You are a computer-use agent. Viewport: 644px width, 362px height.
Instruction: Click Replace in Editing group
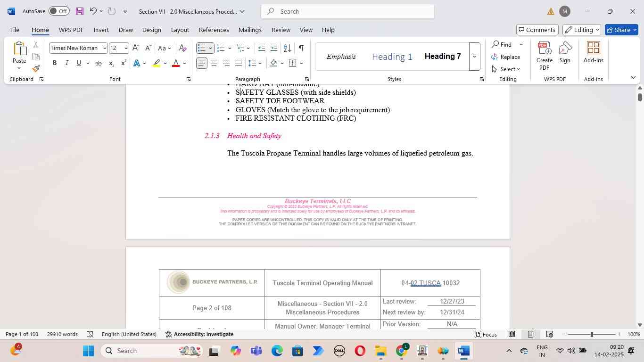pos(506,57)
